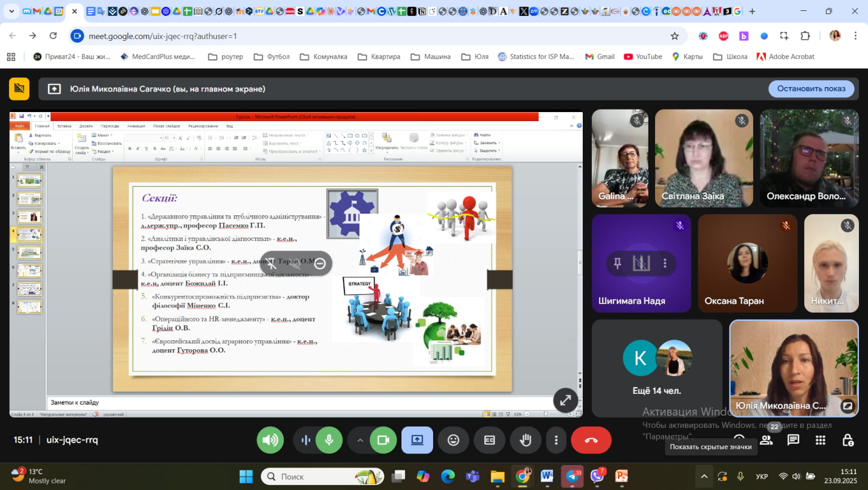
Task: Open emoji reactions panel
Action: tap(453, 440)
